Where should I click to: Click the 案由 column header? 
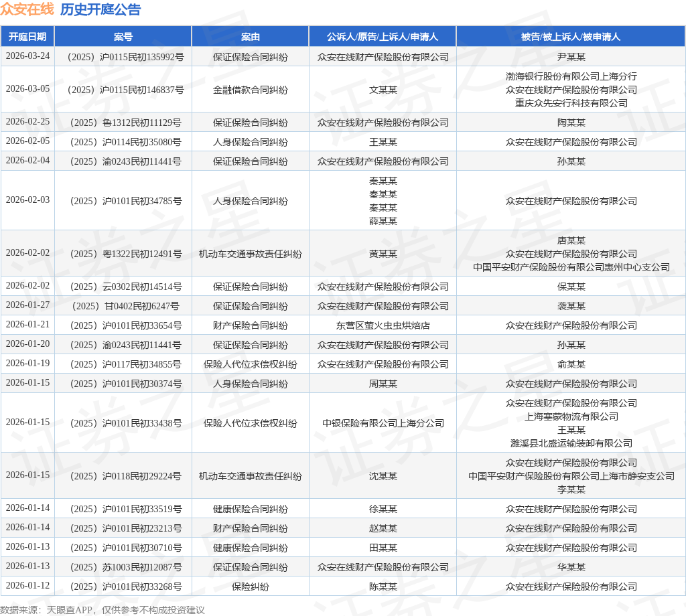pyautogui.click(x=251, y=37)
